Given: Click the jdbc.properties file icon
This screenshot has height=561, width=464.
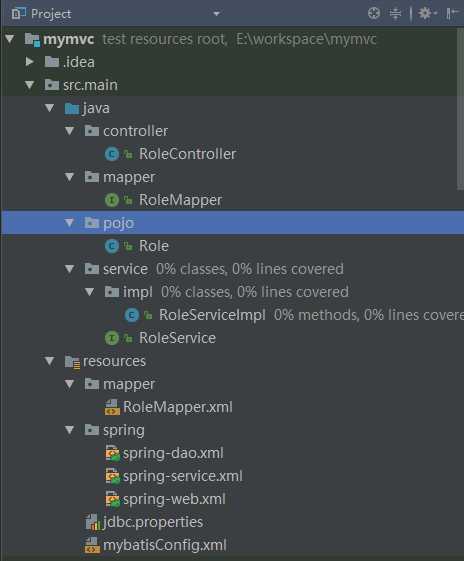Looking at the screenshot, I should [93, 522].
